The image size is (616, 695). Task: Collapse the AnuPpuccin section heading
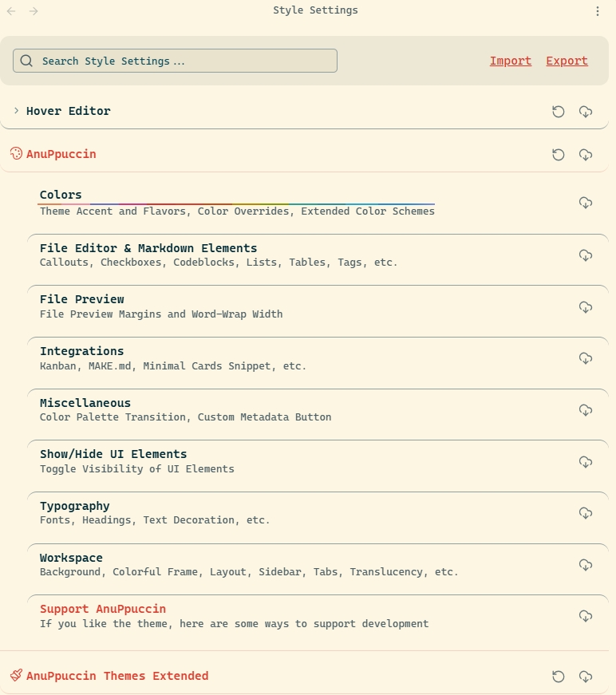[61, 154]
